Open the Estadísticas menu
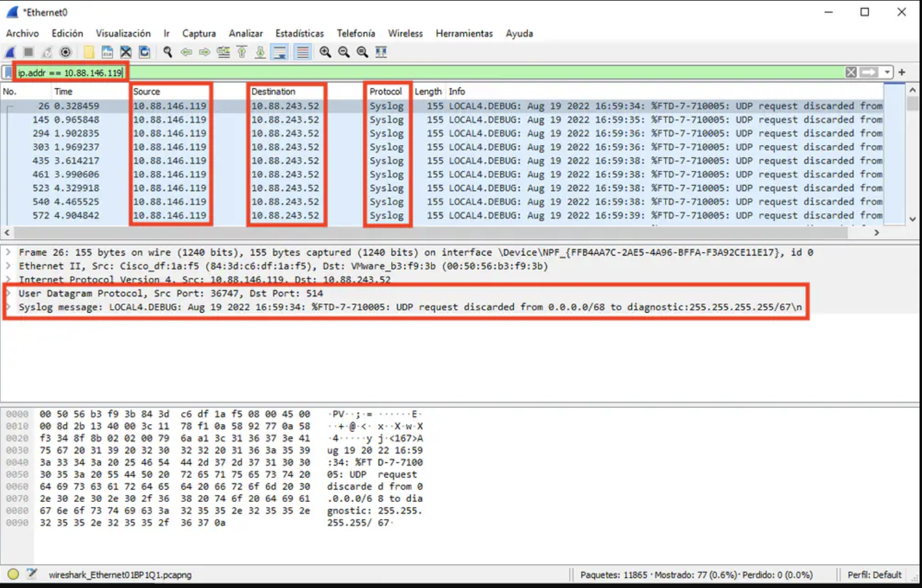Viewport: 922px width, 588px height. 299,33
